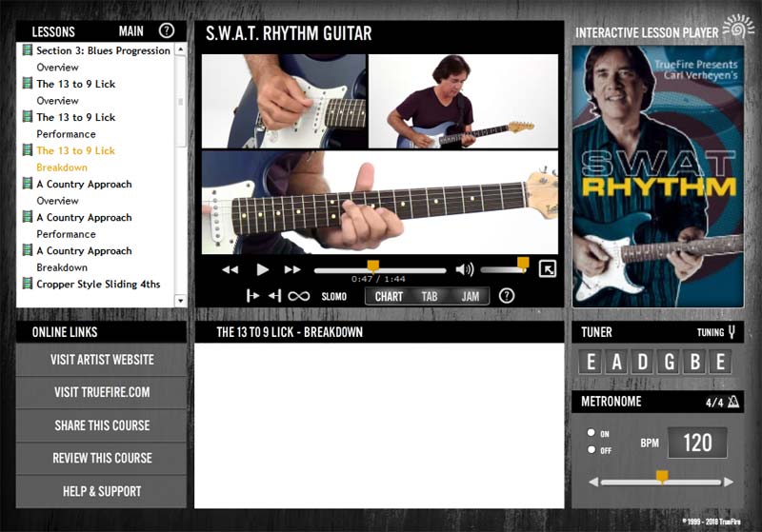Click metronome tempo slider handle

(x=662, y=477)
